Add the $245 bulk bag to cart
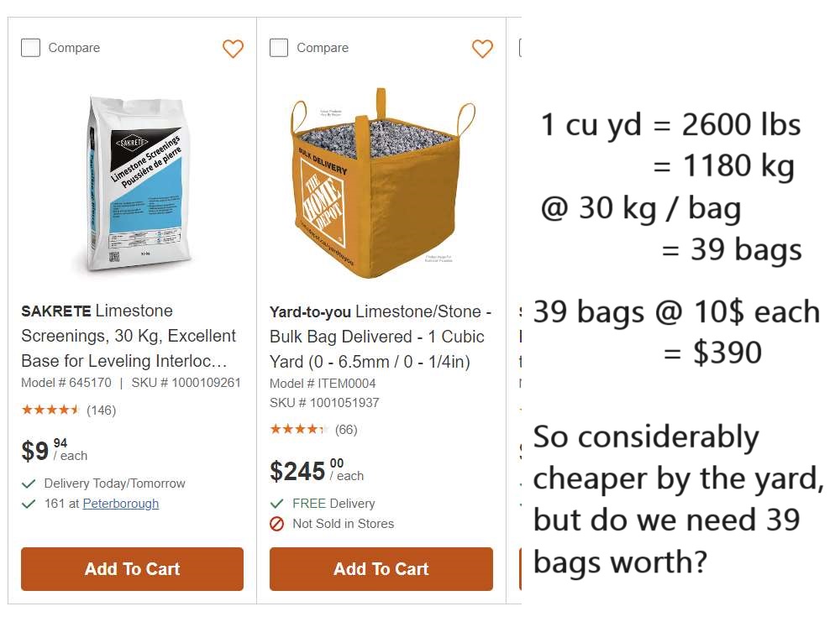Image resolution: width=840 pixels, height=622 pixels. [381, 569]
